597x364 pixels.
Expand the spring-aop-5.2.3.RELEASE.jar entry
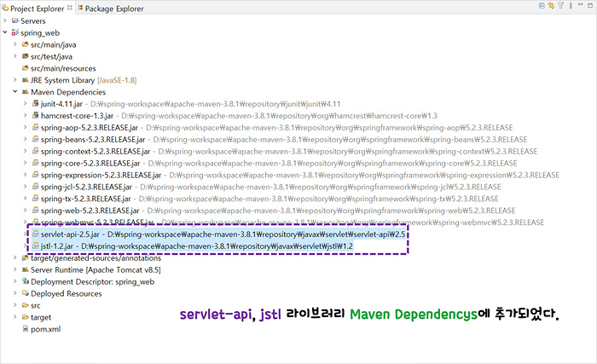(x=25, y=127)
